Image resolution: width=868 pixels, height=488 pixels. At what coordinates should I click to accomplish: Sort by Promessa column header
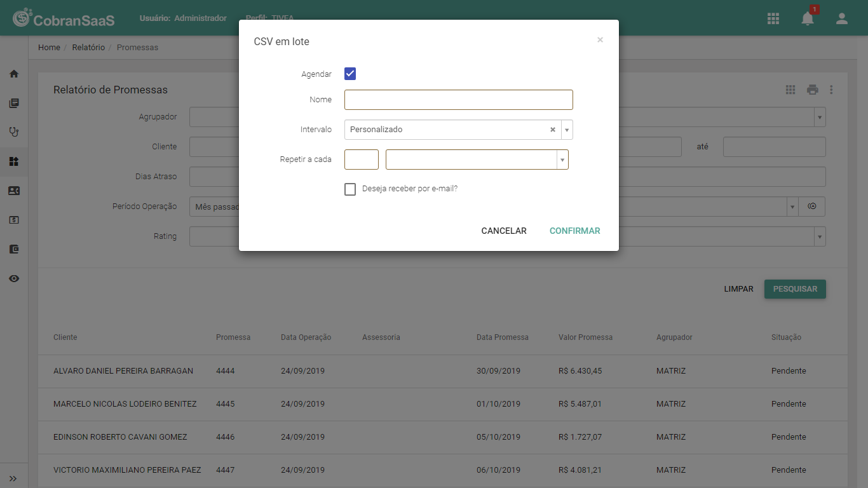point(233,337)
